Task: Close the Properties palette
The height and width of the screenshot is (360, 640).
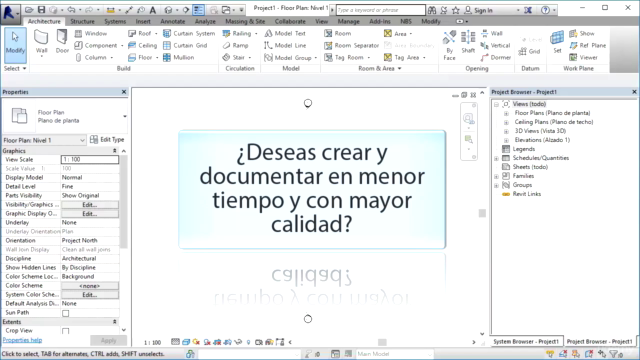Action: coord(124,92)
